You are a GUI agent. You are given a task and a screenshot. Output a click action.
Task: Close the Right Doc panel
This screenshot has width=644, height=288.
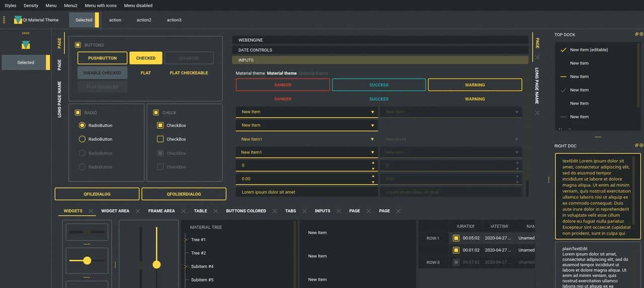pyautogui.click(x=641, y=145)
